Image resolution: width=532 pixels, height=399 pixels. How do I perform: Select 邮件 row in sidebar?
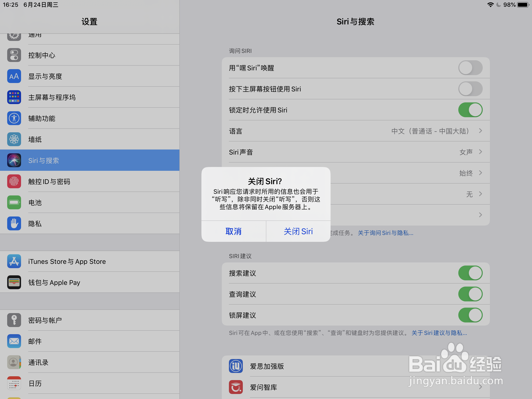click(x=90, y=341)
